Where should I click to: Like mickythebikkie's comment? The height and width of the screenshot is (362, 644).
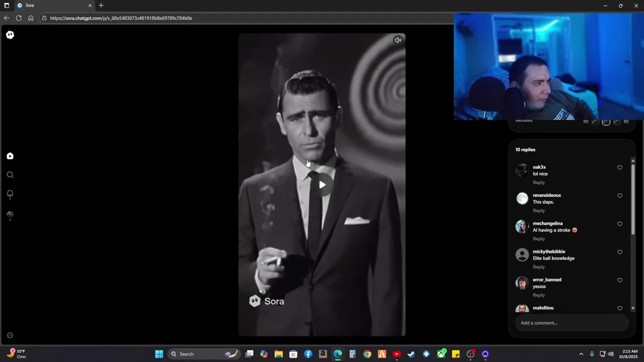click(x=620, y=252)
